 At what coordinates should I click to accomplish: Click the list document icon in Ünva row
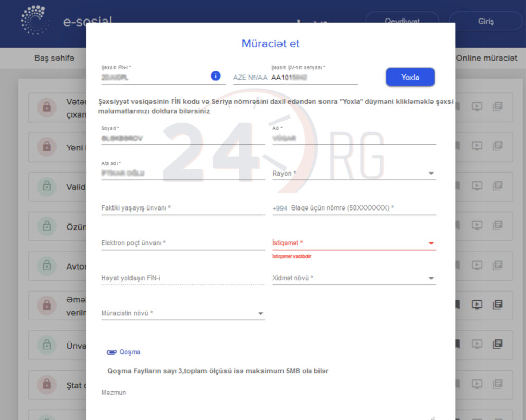click(x=497, y=344)
